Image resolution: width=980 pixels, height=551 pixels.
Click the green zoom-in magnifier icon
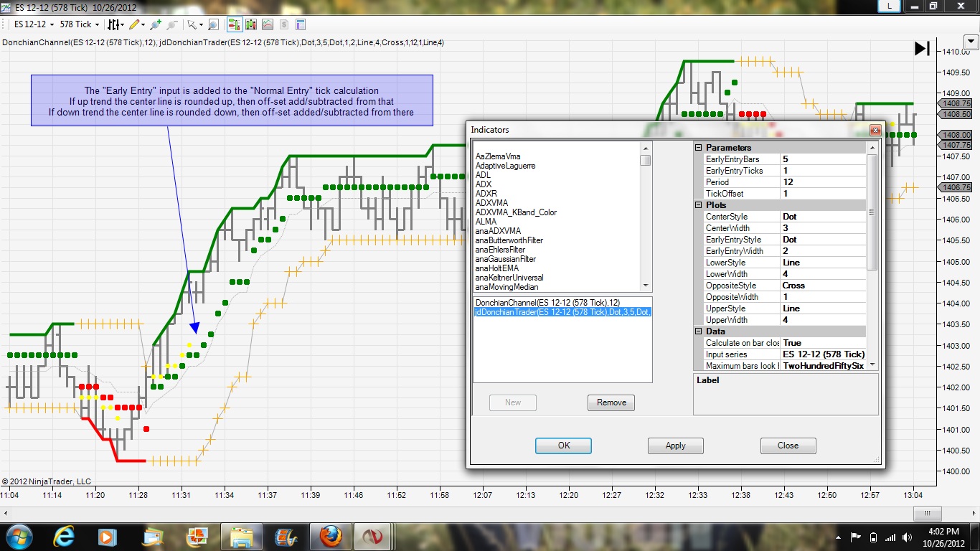pos(155,24)
